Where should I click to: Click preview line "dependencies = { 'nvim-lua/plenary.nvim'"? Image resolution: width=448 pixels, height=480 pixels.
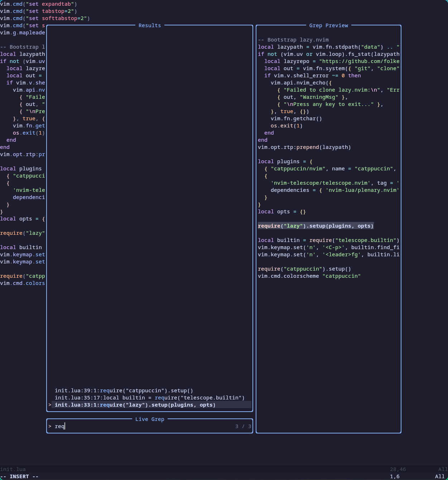point(335,190)
